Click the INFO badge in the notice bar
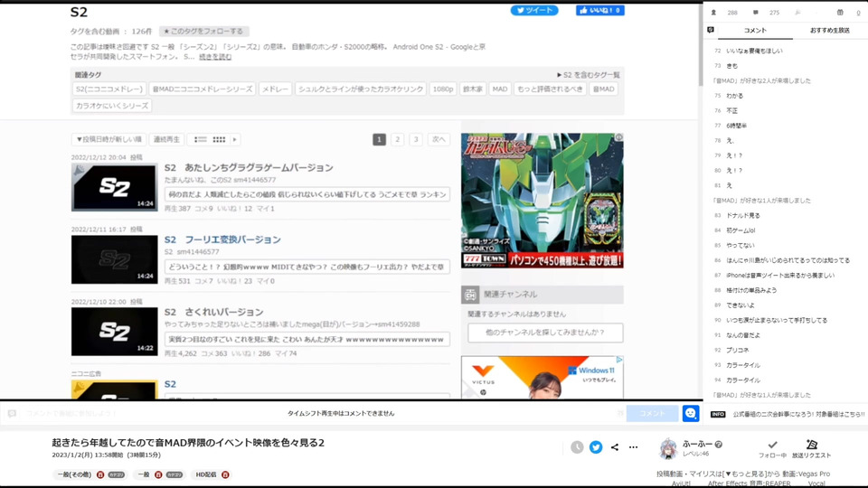The width and height of the screenshot is (868, 488). pos(718,414)
